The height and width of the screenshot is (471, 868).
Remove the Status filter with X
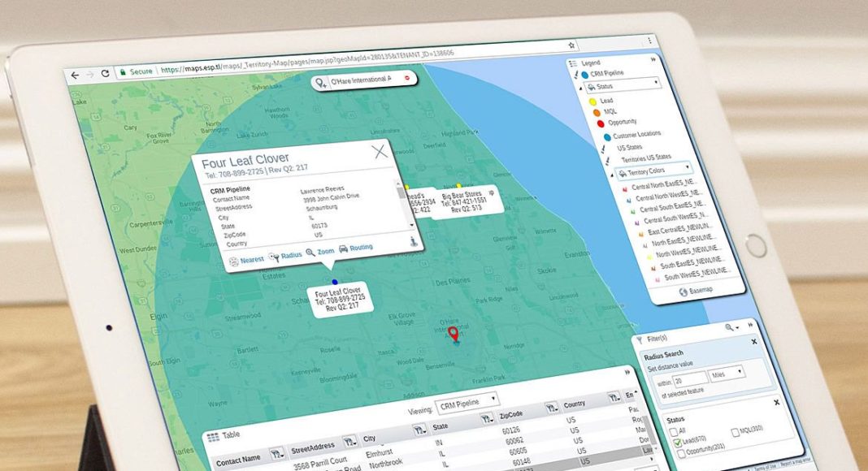[777, 403]
